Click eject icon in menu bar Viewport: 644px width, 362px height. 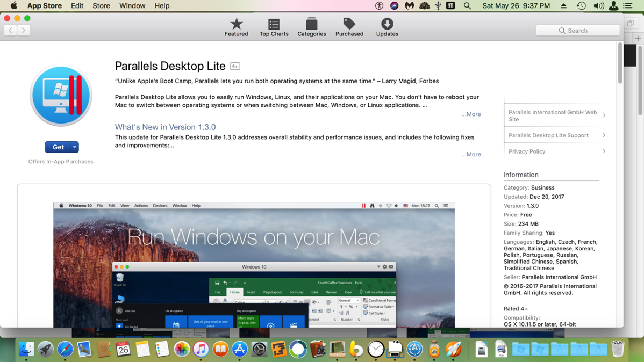563,6
